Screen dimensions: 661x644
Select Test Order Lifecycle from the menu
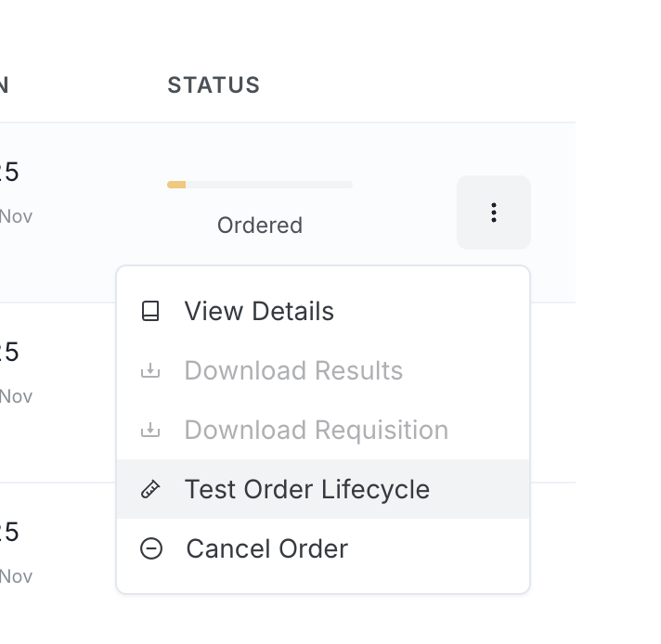[306, 490]
